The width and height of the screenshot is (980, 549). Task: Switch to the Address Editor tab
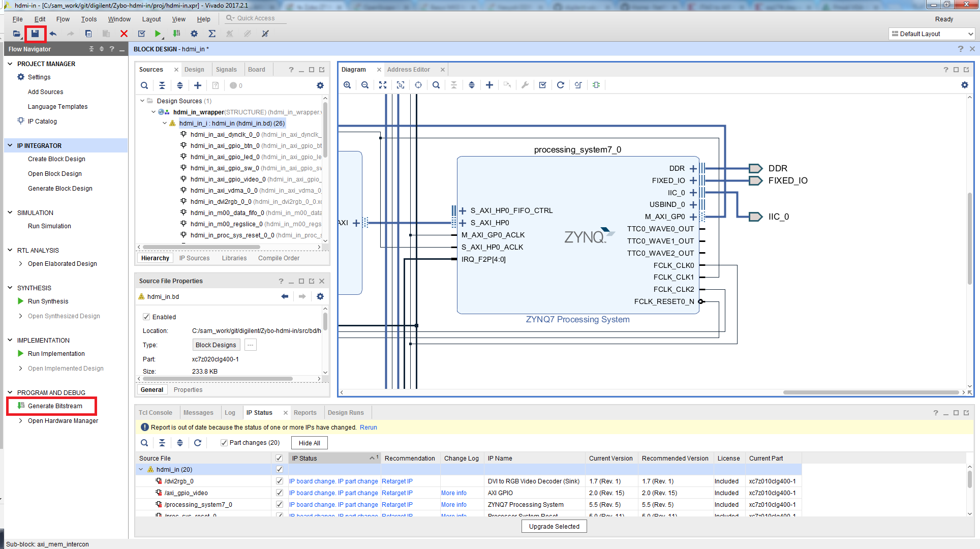tap(408, 70)
